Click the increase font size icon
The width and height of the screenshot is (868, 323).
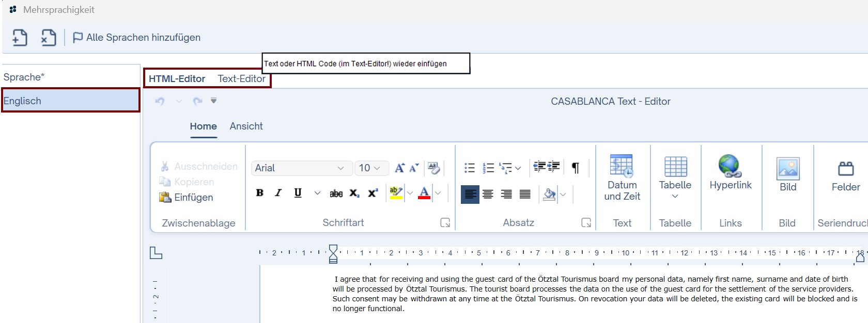[399, 168]
